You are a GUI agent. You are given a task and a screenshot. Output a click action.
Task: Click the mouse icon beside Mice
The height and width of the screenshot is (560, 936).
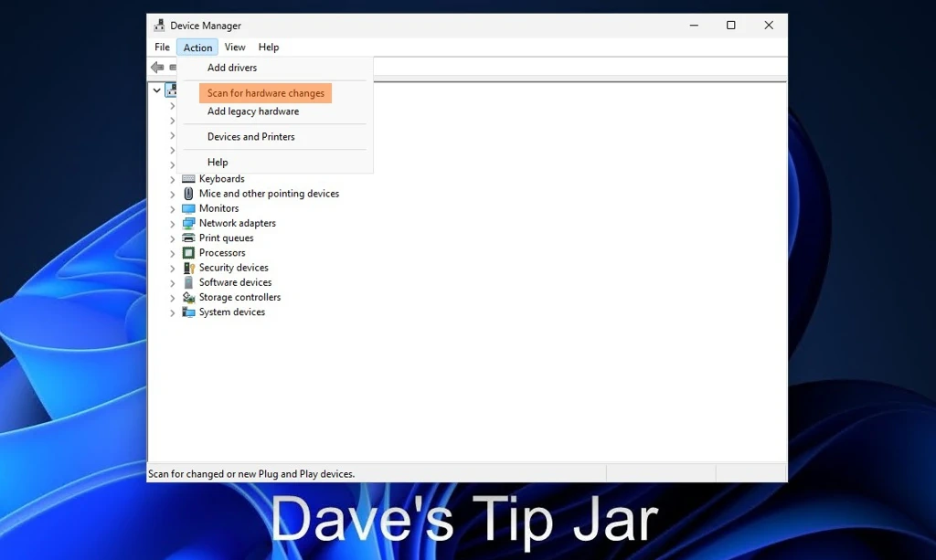coord(188,194)
